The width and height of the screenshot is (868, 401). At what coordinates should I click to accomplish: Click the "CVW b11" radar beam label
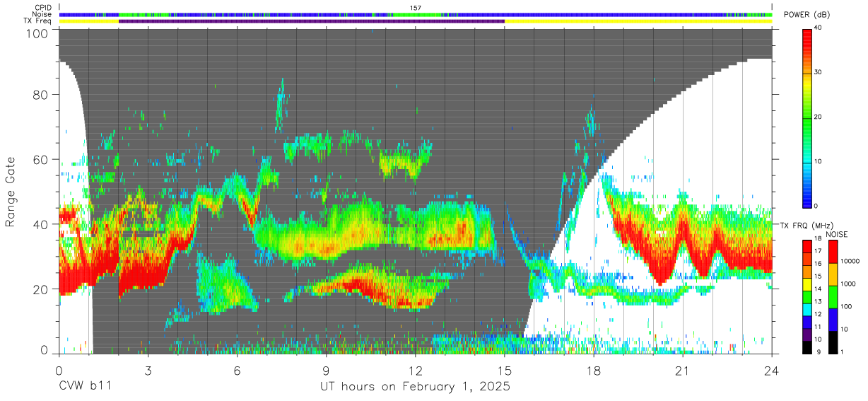tap(85, 387)
